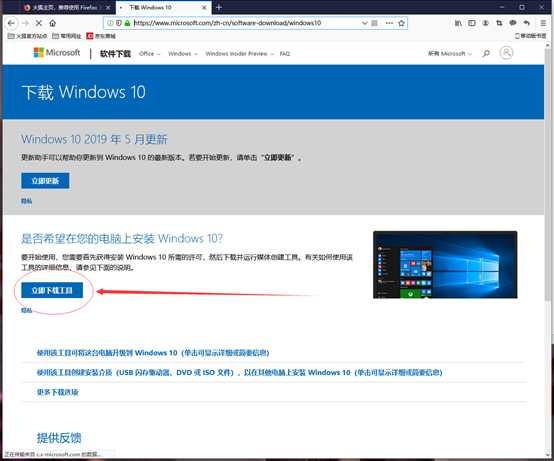Stop loading the page with X button

pyautogui.click(x=39, y=23)
